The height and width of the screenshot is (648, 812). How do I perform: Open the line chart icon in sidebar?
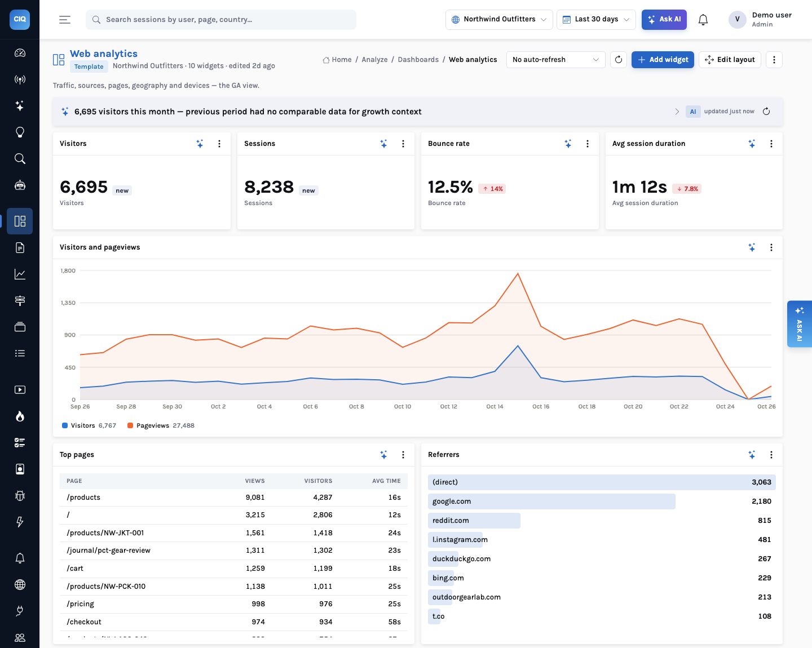pos(20,274)
